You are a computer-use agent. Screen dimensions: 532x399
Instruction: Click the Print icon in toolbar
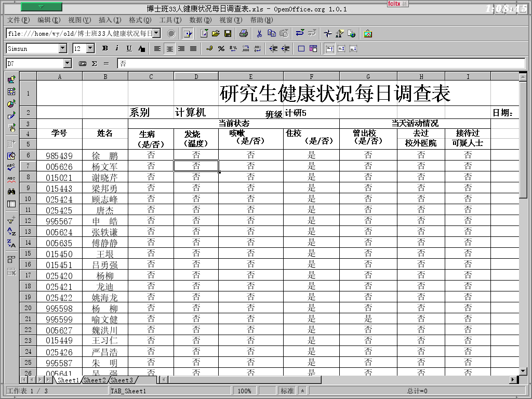(x=244, y=33)
